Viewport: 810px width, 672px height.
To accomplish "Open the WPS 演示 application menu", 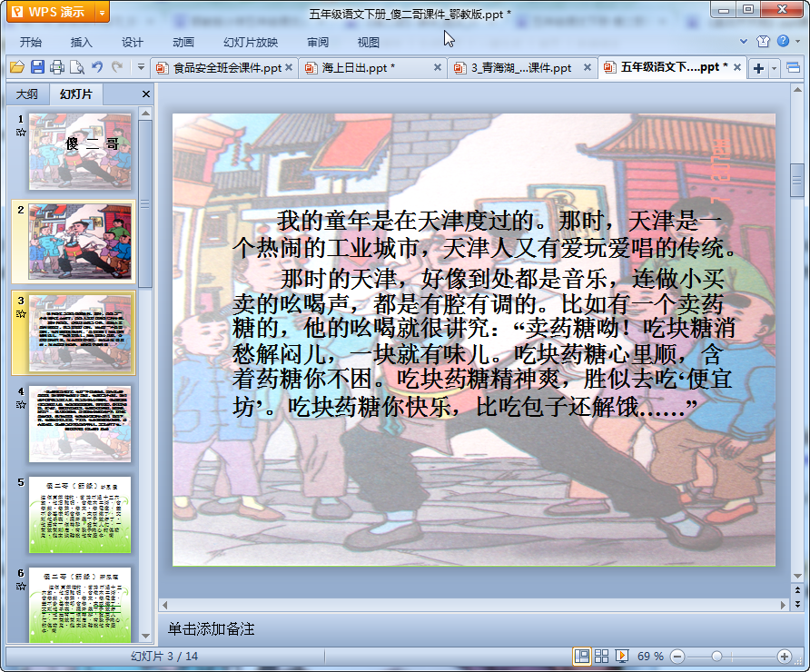I will coord(51,12).
